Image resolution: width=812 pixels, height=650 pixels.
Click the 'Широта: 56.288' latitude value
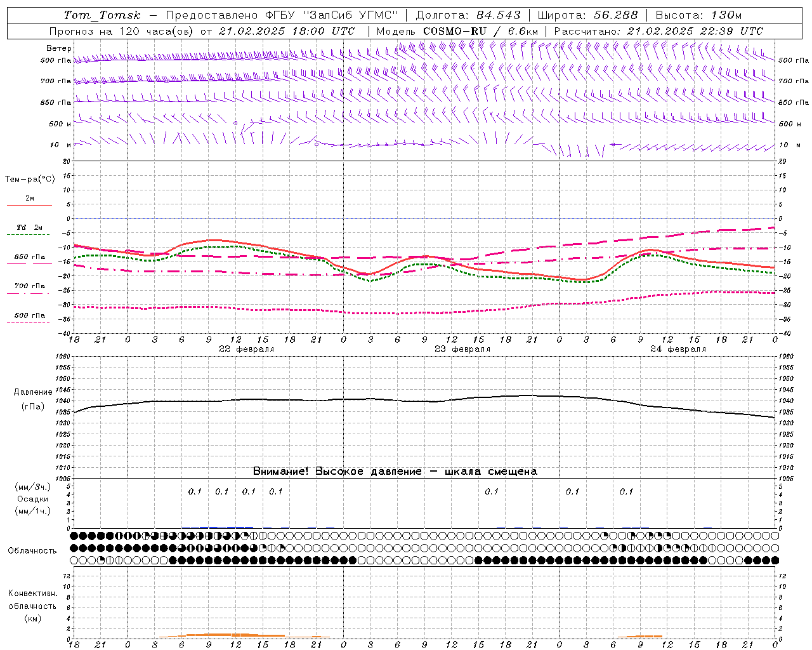(587, 15)
